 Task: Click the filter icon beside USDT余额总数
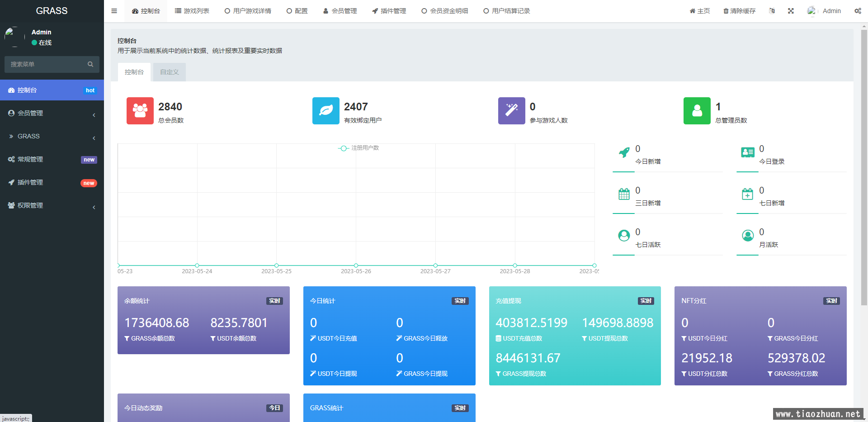[x=213, y=338]
